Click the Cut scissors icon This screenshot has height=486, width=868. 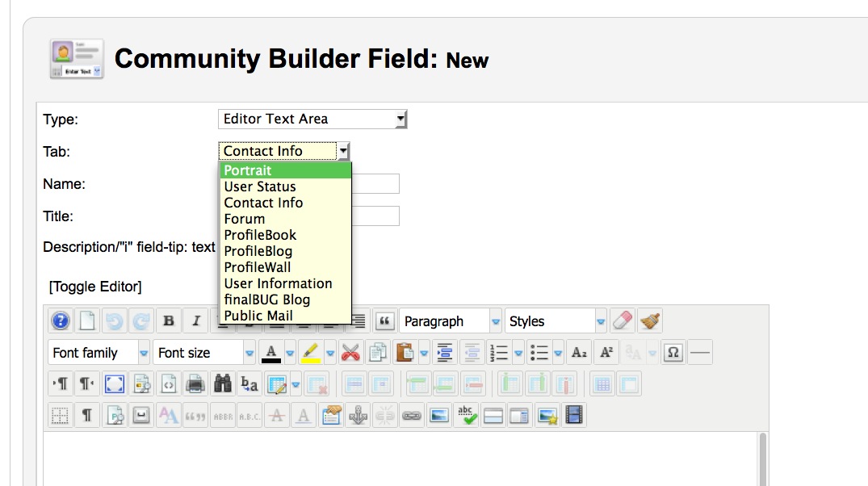(350, 353)
